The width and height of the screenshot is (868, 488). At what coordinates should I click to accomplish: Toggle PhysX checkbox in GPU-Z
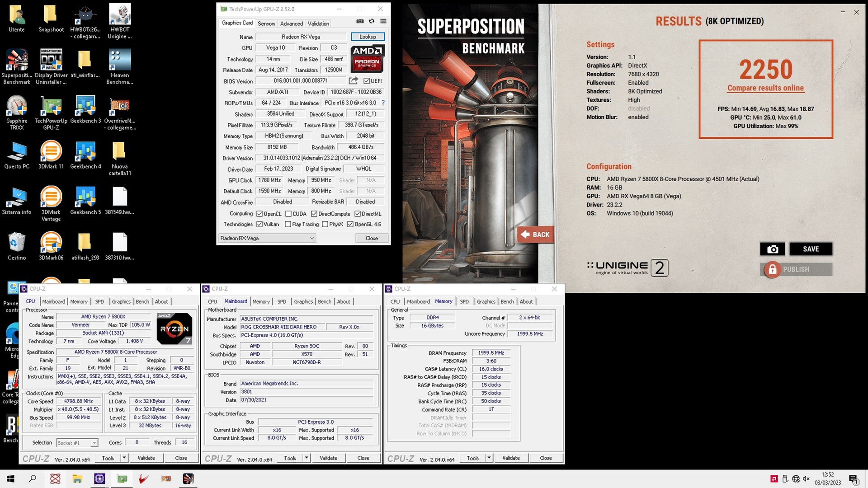pyautogui.click(x=325, y=224)
